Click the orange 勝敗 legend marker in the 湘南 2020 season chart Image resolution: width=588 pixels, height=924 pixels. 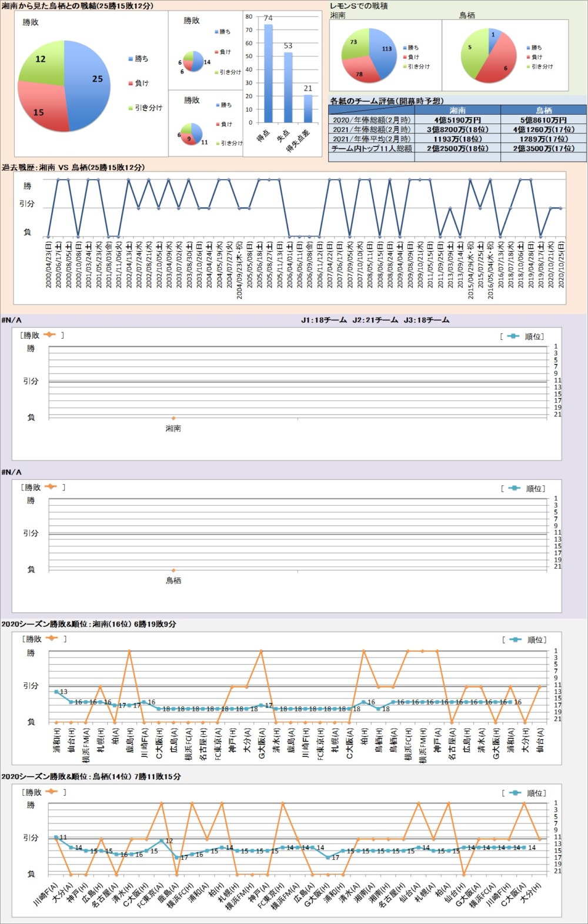point(51,638)
